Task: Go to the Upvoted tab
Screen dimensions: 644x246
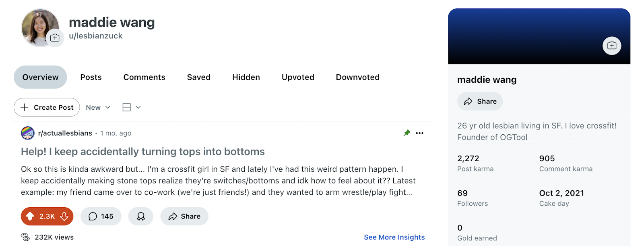Action: (x=298, y=77)
